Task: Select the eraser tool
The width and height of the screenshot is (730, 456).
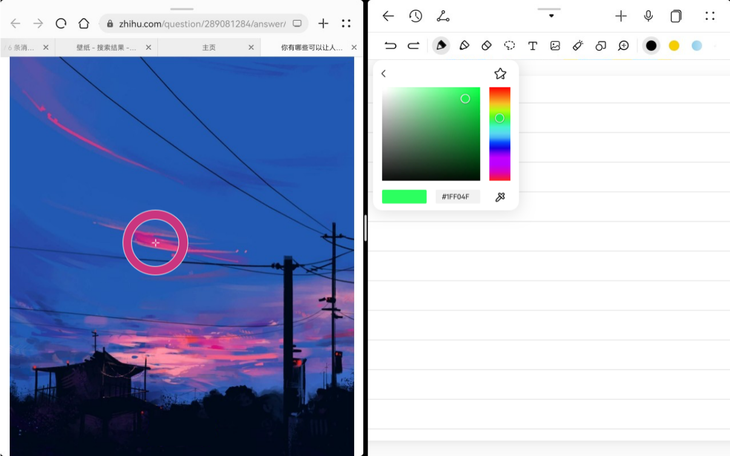Action: (x=487, y=45)
